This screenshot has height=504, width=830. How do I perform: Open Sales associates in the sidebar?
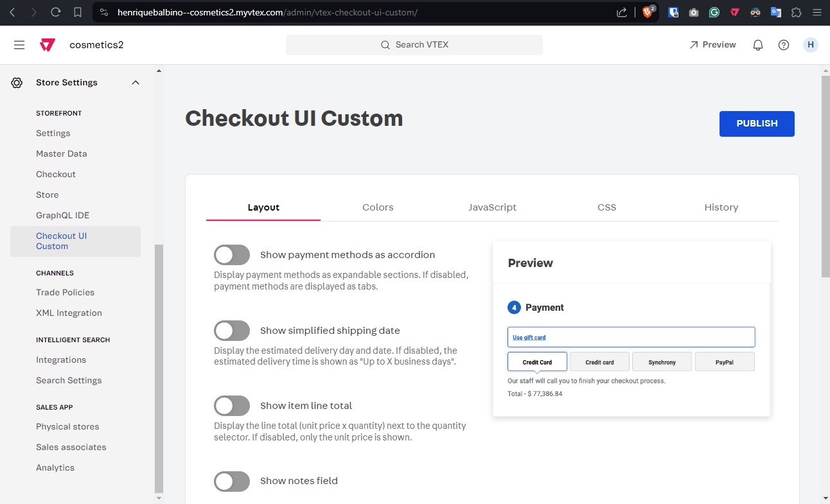pyautogui.click(x=71, y=448)
